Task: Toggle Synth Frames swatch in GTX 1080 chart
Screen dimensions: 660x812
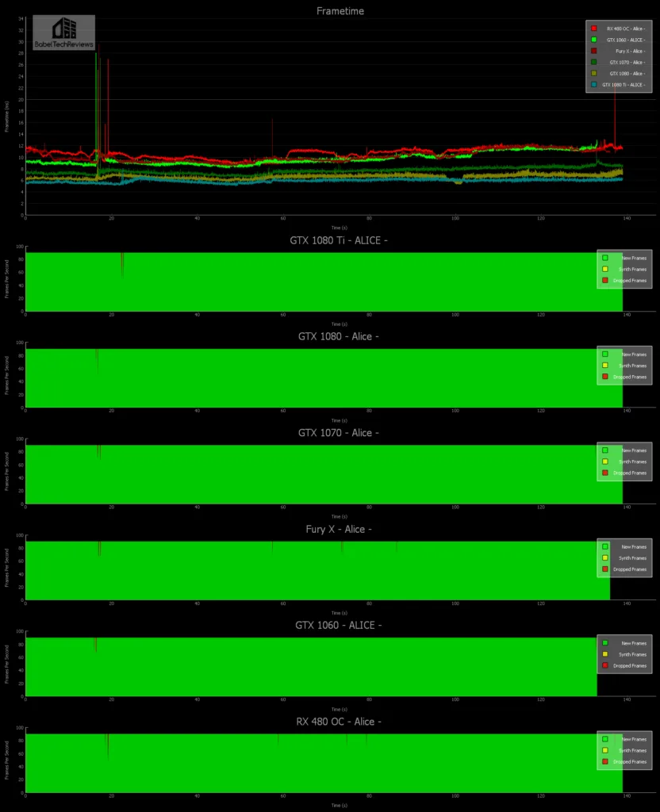Action: (605, 366)
